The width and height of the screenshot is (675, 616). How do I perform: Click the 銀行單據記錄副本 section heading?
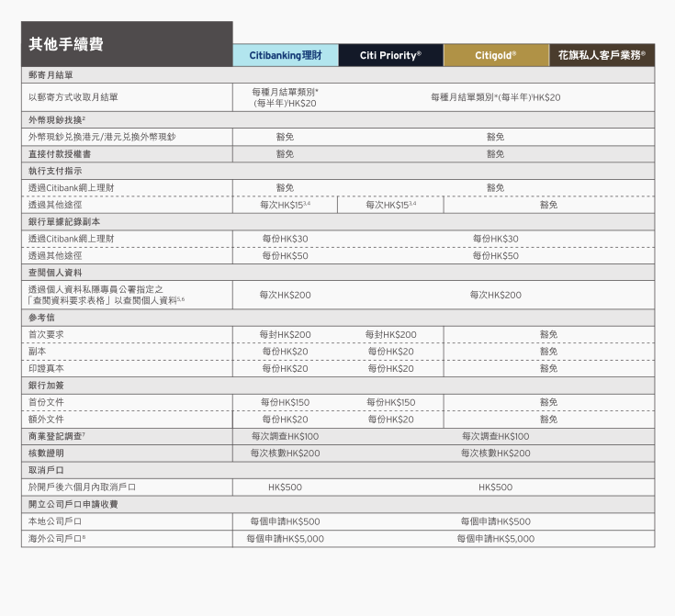coord(64,221)
